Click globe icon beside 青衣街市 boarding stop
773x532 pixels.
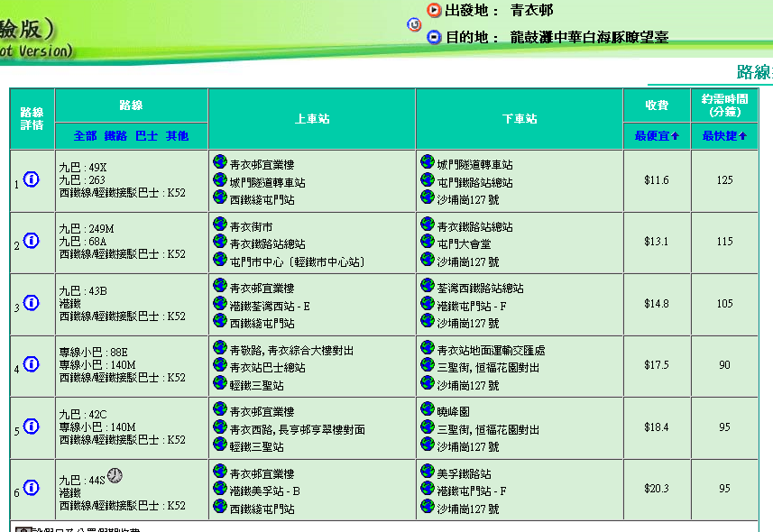pos(220,224)
